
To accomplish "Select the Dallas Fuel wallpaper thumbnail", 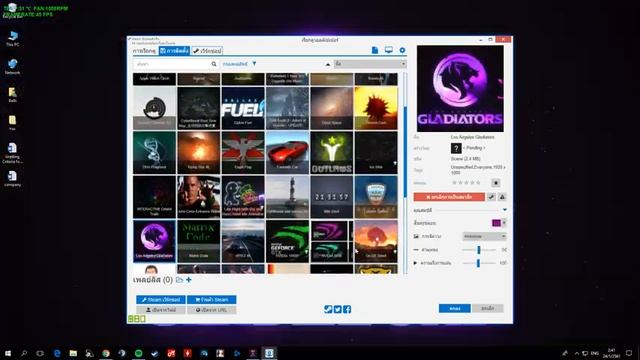I will pos(243,108).
